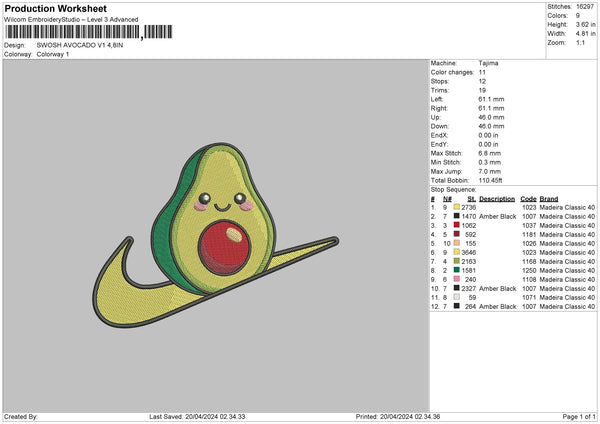
Task: Click 'Madeira Classic 40' in stop 3 row
Action: pos(567,225)
